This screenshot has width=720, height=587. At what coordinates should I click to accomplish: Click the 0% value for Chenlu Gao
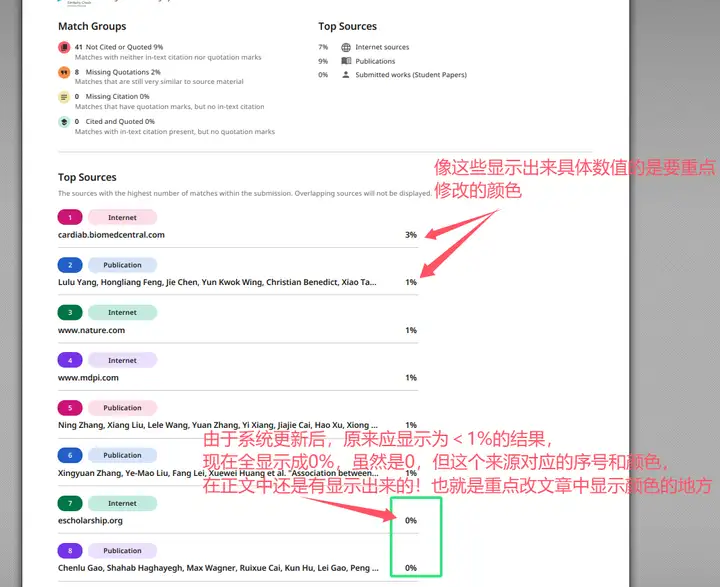pyautogui.click(x=411, y=568)
